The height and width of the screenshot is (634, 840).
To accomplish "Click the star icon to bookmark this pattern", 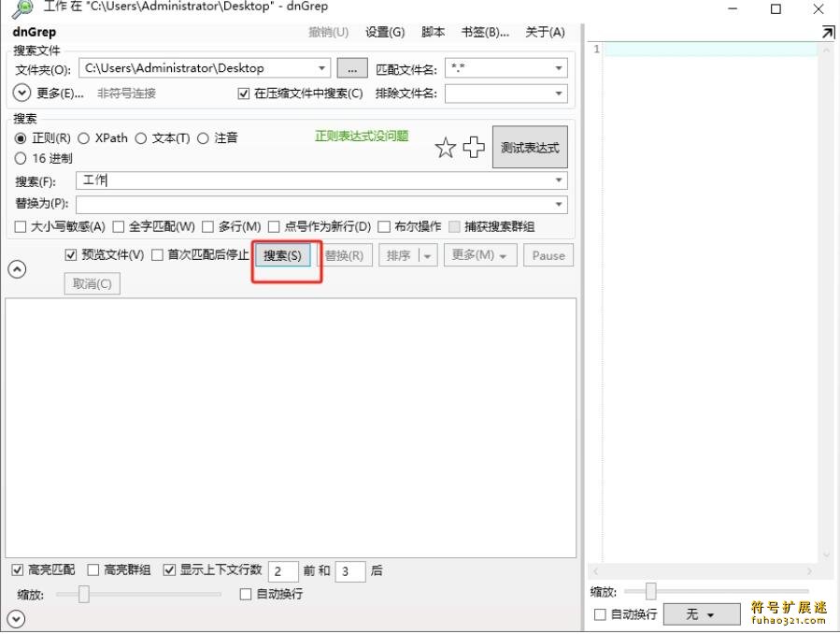I will tap(446, 147).
